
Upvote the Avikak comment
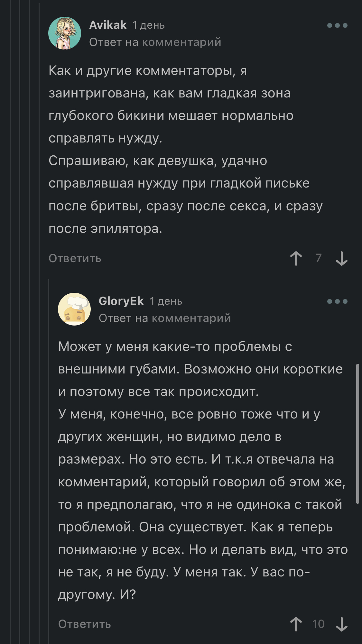(296, 258)
